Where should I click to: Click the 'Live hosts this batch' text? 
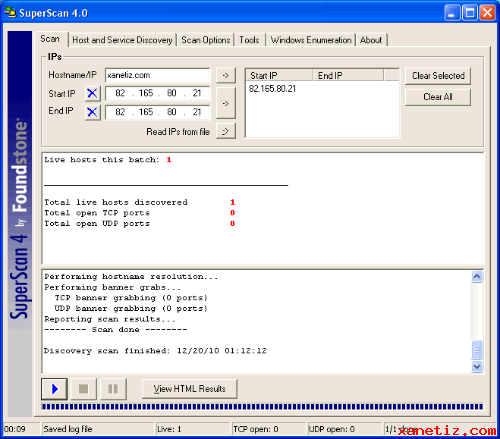(102, 160)
